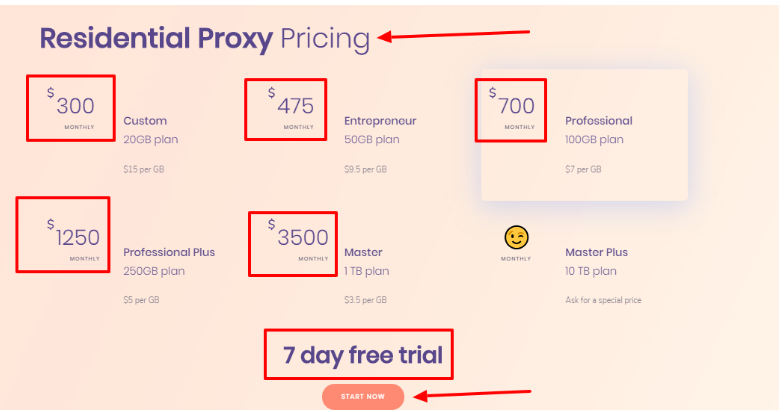Click the Start Now button

[x=362, y=397]
